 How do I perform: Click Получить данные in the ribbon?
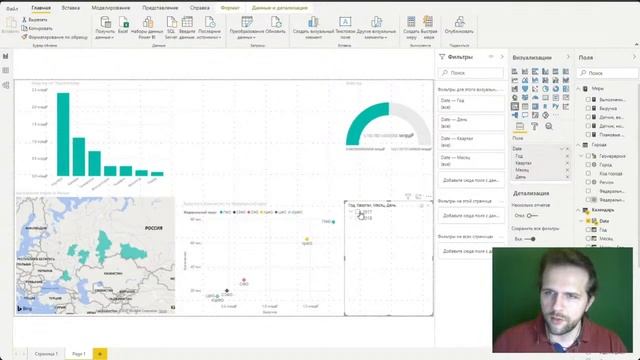[x=105, y=28]
